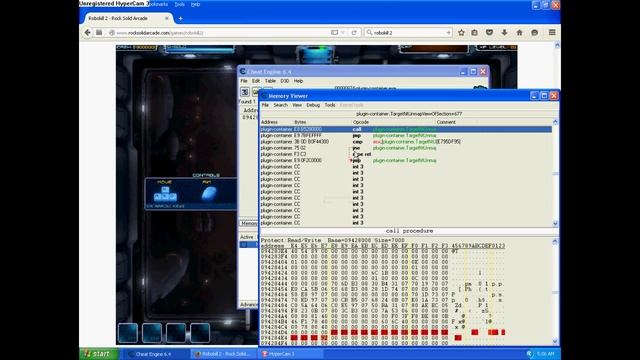Click hex row at address 09428474
640x360 pixels.
click(x=383, y=300)
